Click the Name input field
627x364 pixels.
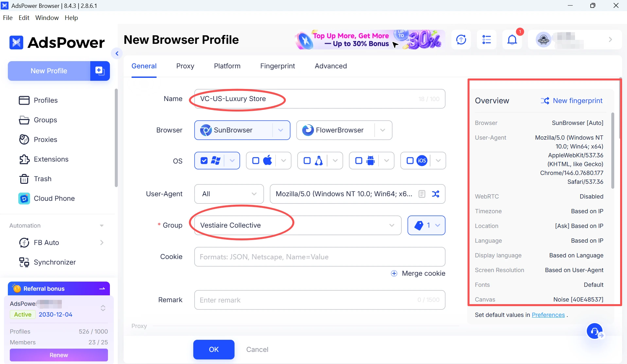coord(320,99)
